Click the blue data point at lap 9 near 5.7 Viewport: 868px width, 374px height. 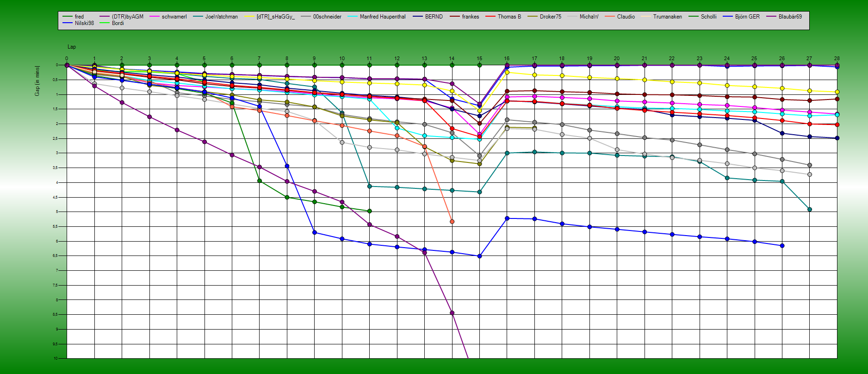[315, 232]
